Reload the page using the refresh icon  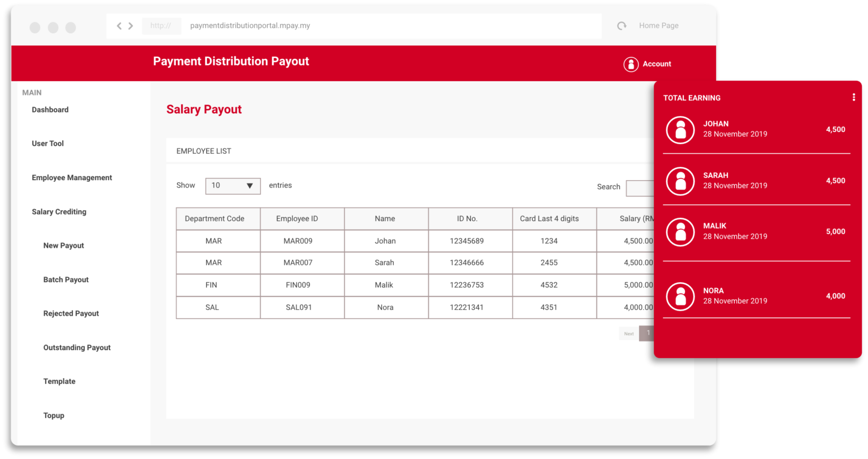622,25
